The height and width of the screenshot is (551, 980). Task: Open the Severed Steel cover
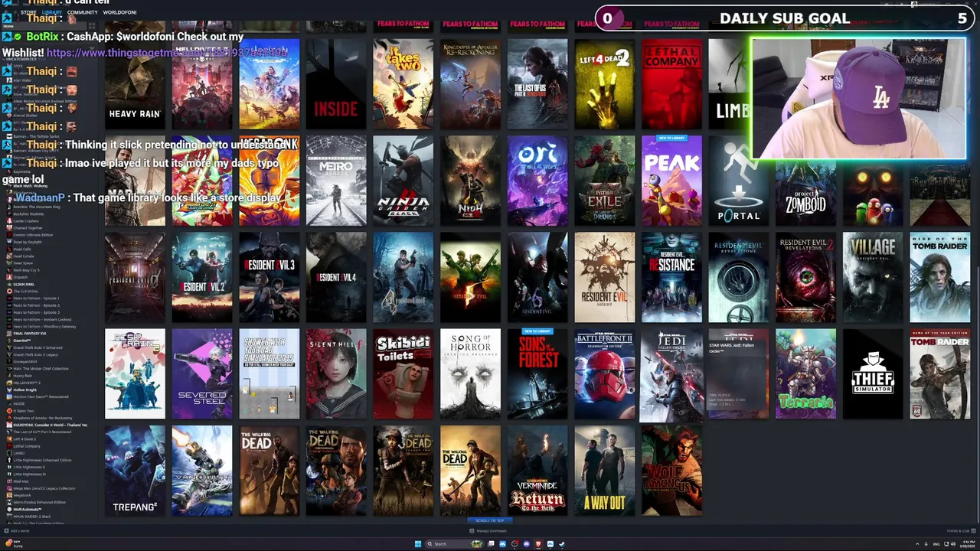[x=202, y=374]
